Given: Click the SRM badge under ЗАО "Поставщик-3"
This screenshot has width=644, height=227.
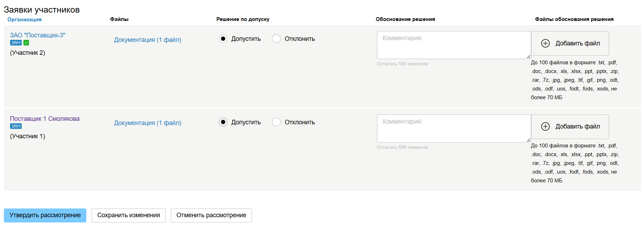Looking at the screenshot, I should pyautogui.click(x=16, y=43).
